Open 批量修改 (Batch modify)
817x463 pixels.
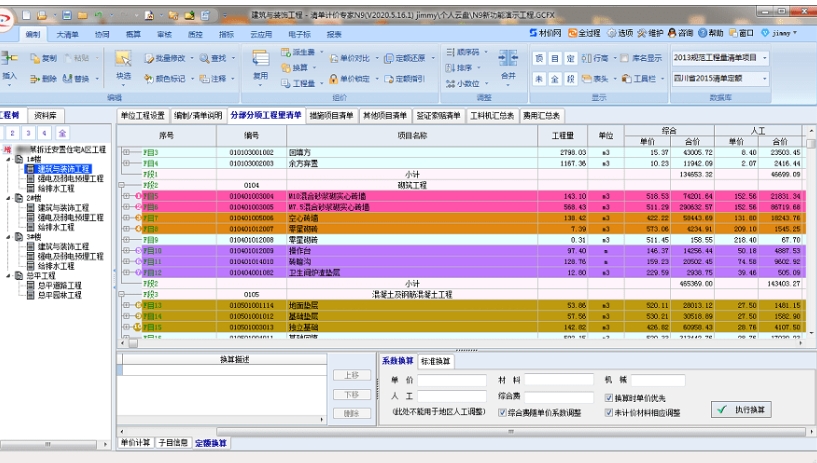(164, 58)
